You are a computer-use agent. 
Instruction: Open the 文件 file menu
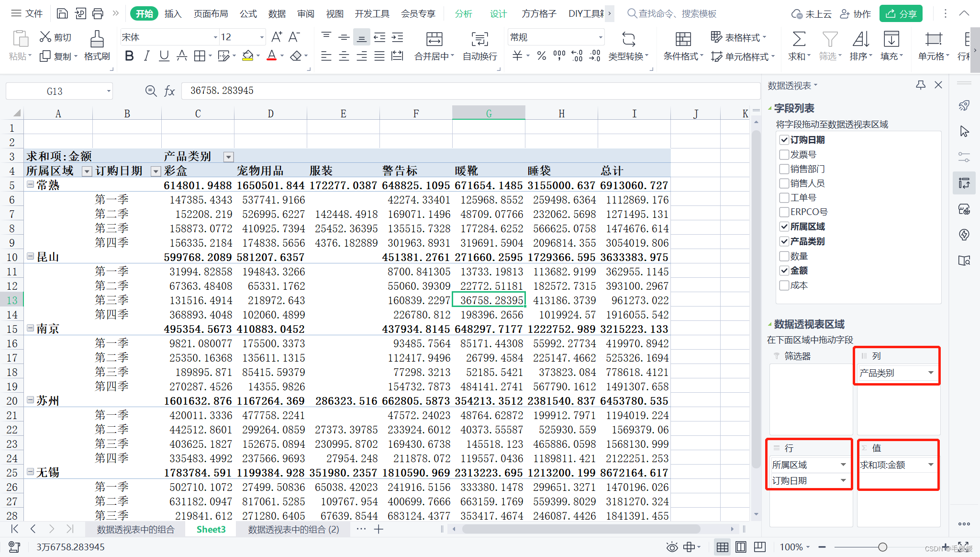click(27, 13)
